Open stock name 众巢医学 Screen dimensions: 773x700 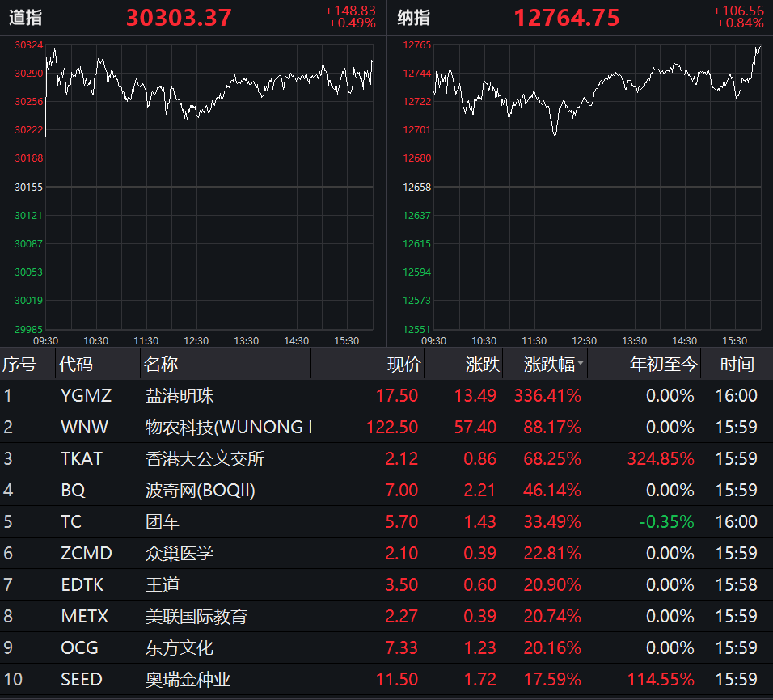tap(180, 554)
